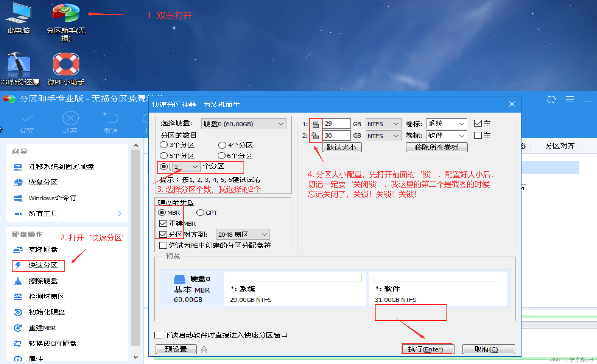The width and height of the screenshot is (597, 364).
Task: Click the 默认大小 button
Action: (x=342, y=147)
